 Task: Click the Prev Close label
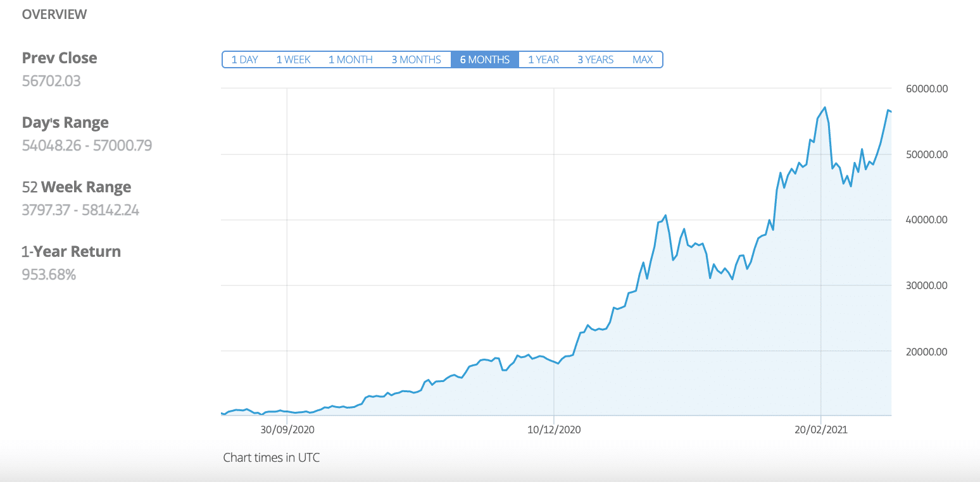point(60,58)
